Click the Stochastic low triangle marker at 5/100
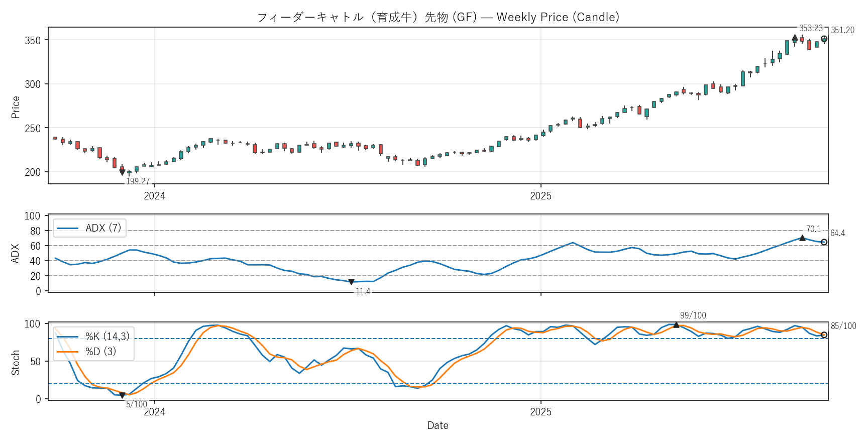Image resolution: width=868 pixels, height=441 pixels. (x=122, y=395)
